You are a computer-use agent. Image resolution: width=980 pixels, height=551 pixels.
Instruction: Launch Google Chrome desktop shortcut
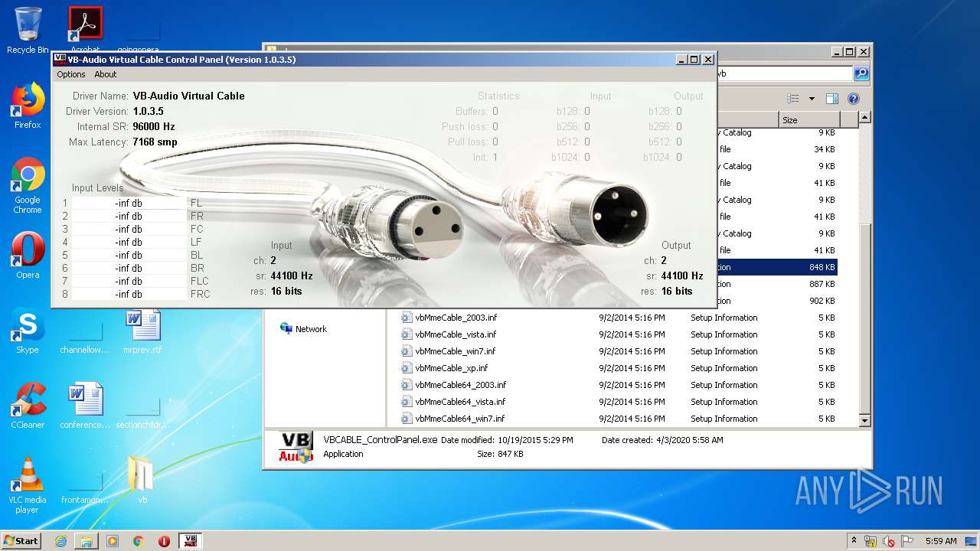click(28, 185)
